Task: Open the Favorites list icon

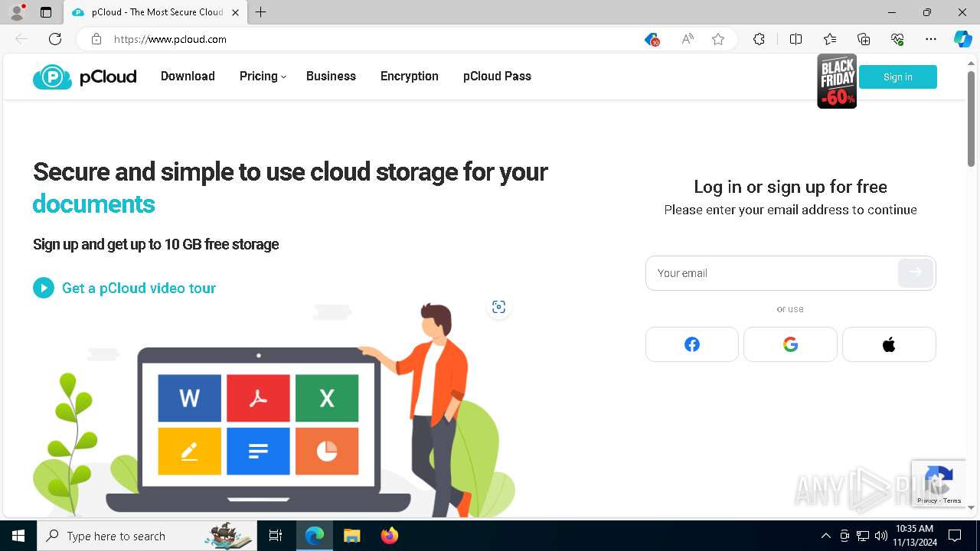Action: coord(830,39)
